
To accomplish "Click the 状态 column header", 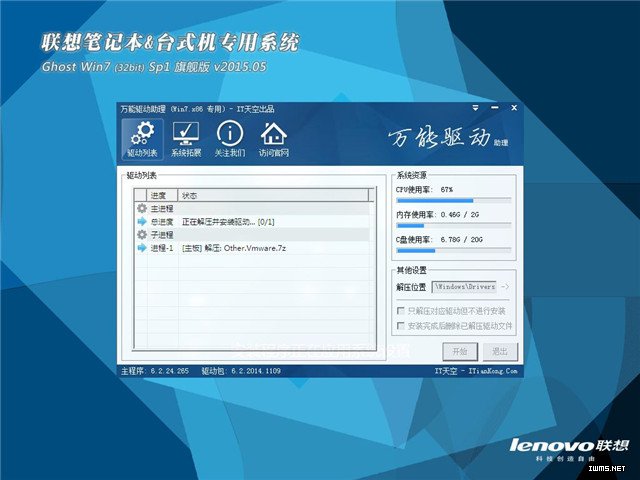I will [x=190, y=194].
